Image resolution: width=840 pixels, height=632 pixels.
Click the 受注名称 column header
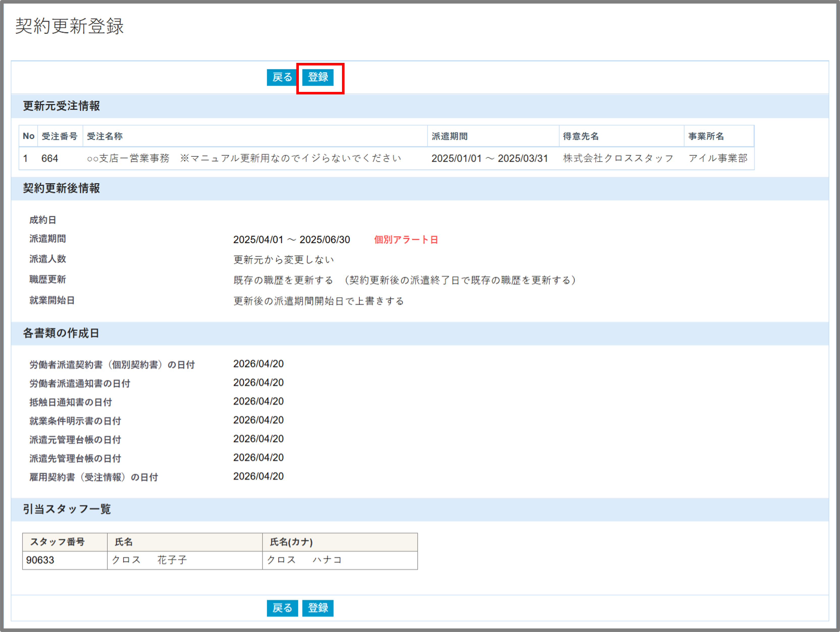click(x=255, y=136)
